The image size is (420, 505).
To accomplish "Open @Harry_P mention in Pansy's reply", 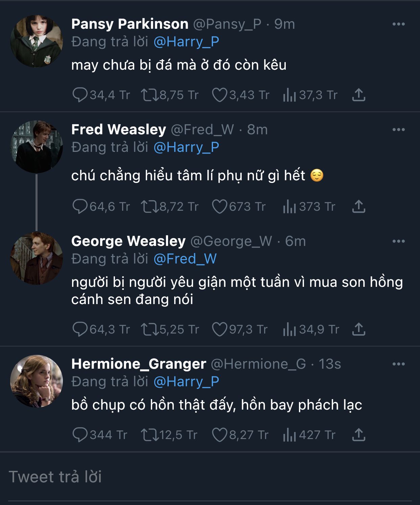I will [186, 42].
